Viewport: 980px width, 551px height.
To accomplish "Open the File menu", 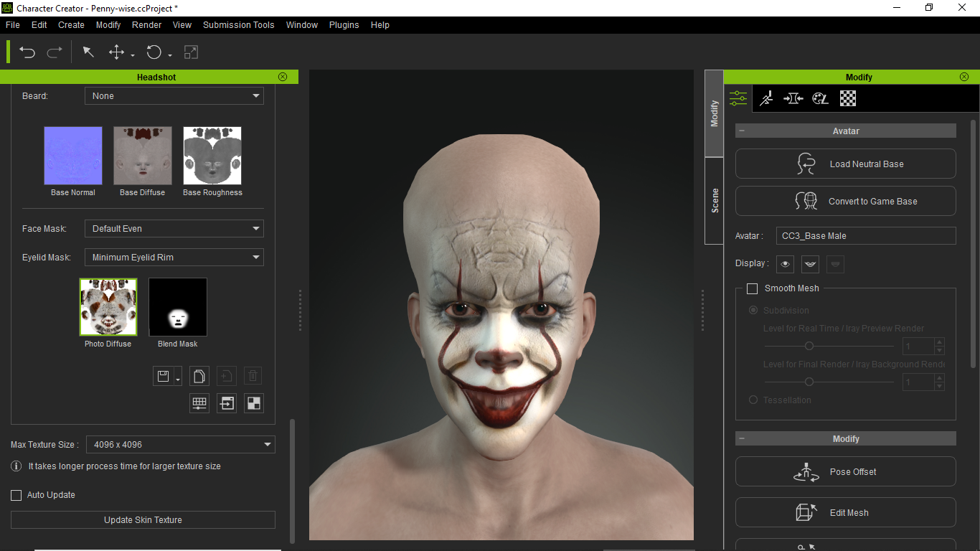I will (13, 24).
